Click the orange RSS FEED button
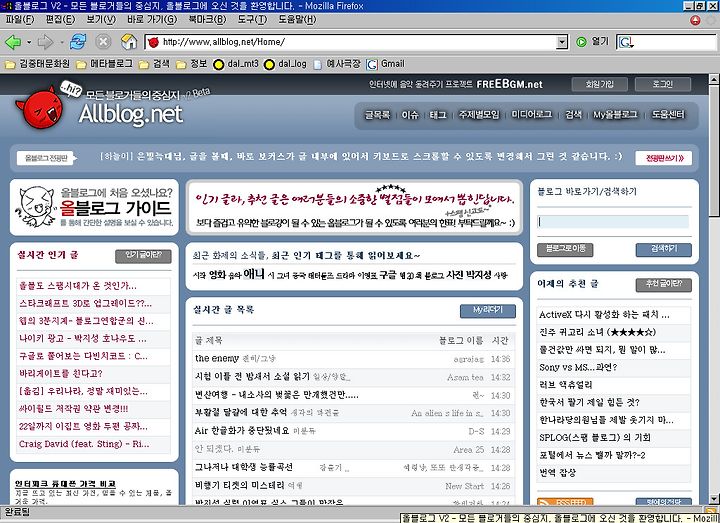Image resolution: width=720 pixels, height=523 pixels. [565, 501]
